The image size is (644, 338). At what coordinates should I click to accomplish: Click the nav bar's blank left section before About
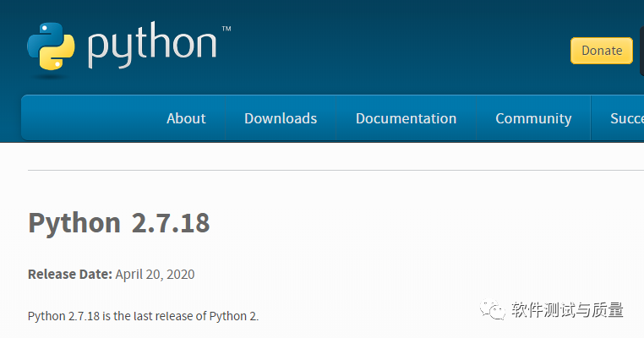coord(85,118)
